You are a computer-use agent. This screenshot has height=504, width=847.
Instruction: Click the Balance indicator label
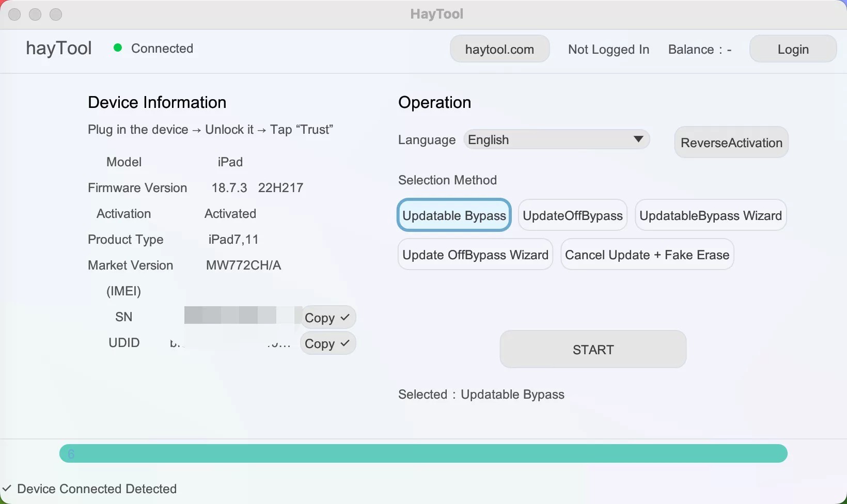pyautogui.click(x=699, y=50)
